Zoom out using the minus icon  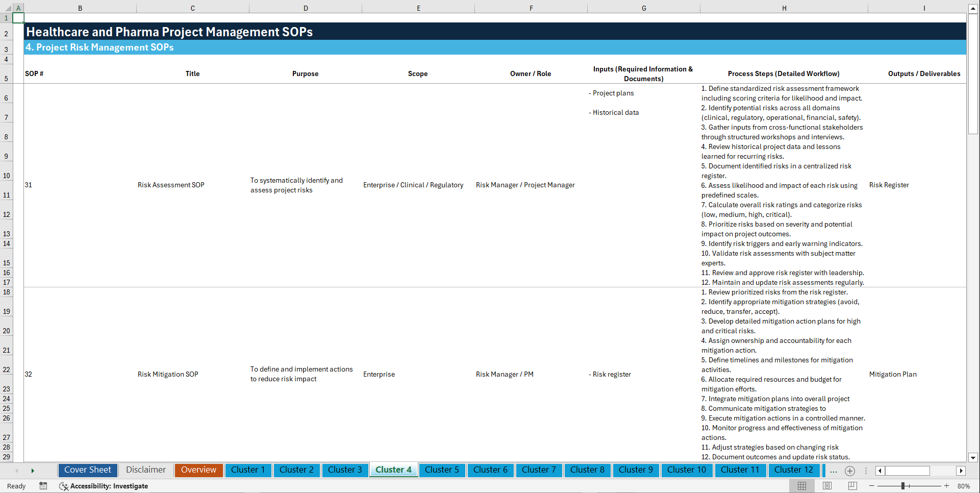pyautogui.click(x=872, y=486)
